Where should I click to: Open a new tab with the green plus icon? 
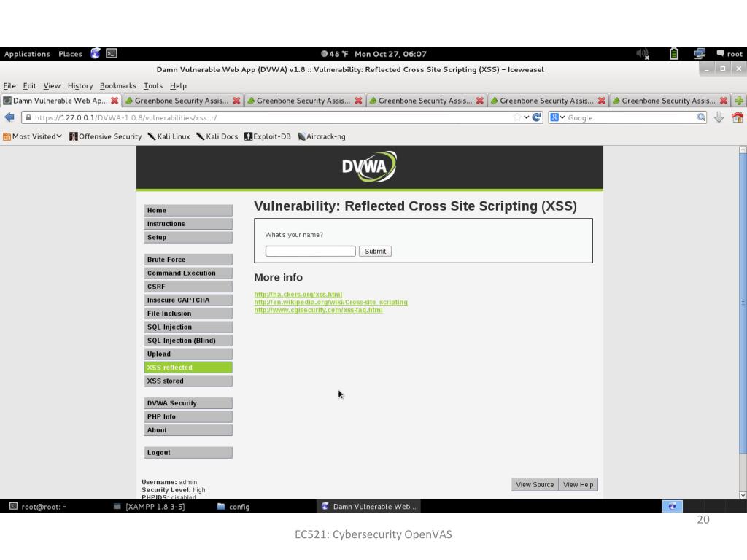tap(739, 101)
